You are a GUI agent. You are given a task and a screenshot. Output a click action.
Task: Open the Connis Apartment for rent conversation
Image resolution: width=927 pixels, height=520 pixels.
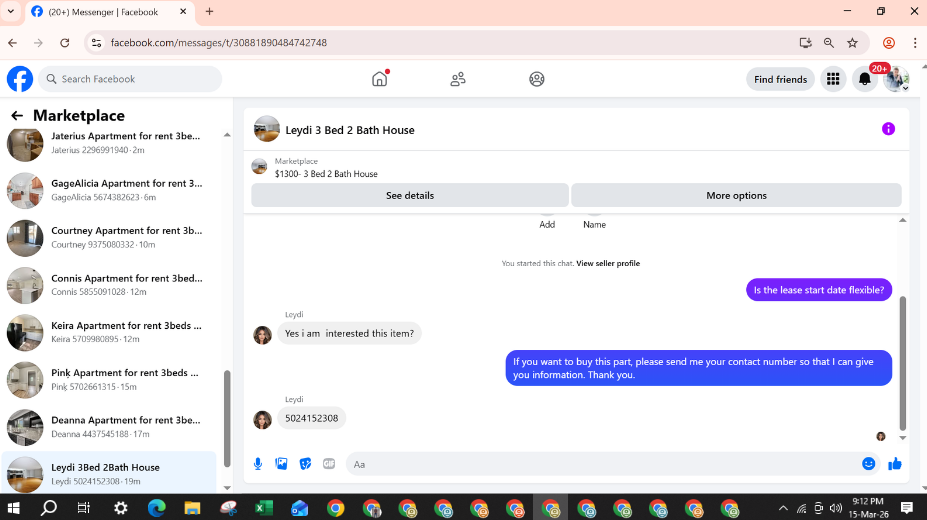[109, 285]
